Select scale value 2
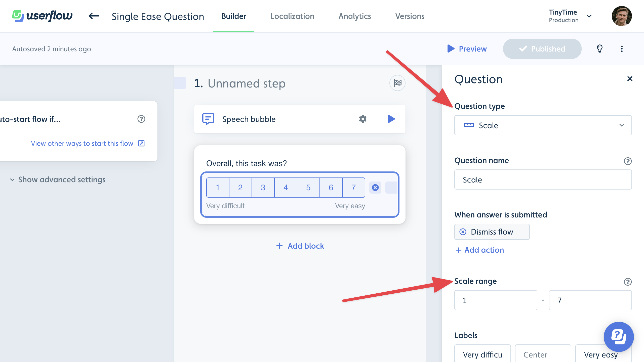The width and height of the screenshot is (644, 362). [240, 188]
